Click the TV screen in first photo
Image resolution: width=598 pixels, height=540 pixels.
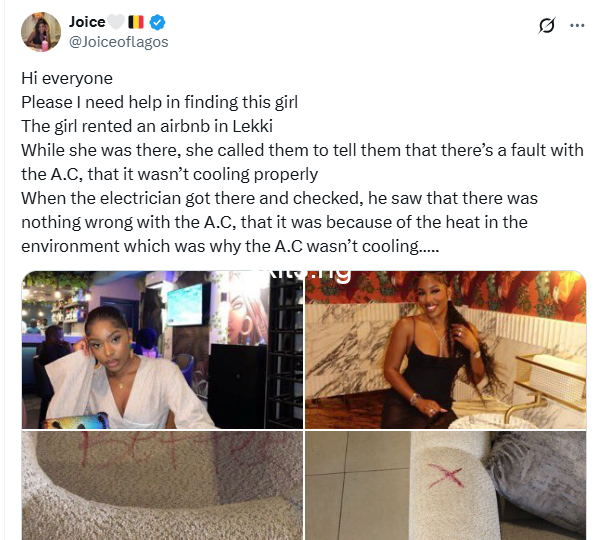click(x=185, y=304)
